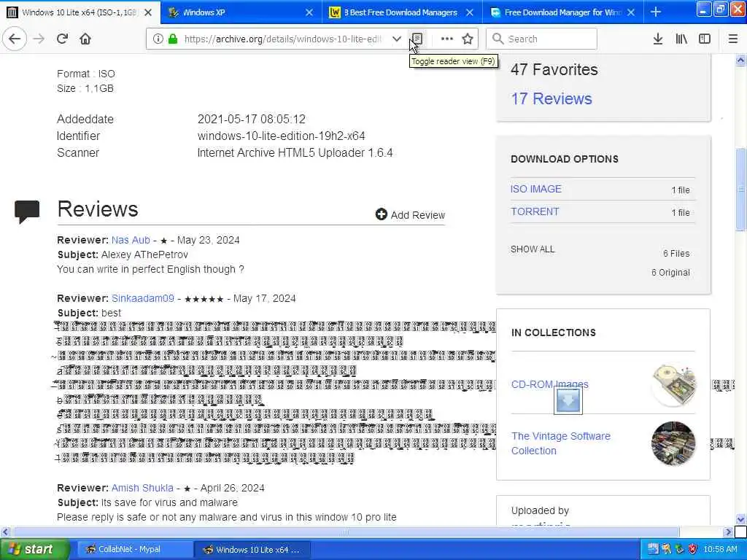Image resolution: width=747 pixels, height=560 pixels.
Task: Open page actions three-dot menu
Action: coord(447,39)
